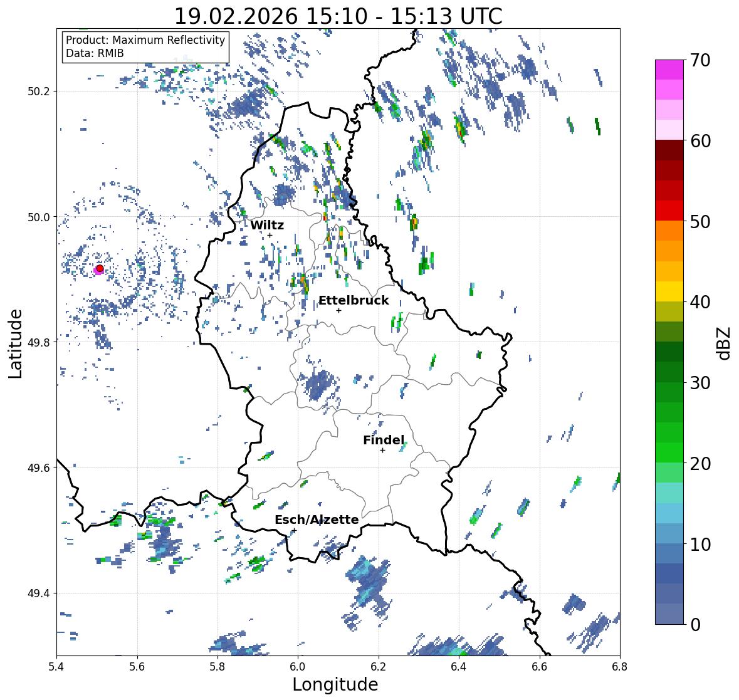The image size is (739, 700).
Task: Click the Findel location label
Action: pyautogui.click(x=384, y=440)
